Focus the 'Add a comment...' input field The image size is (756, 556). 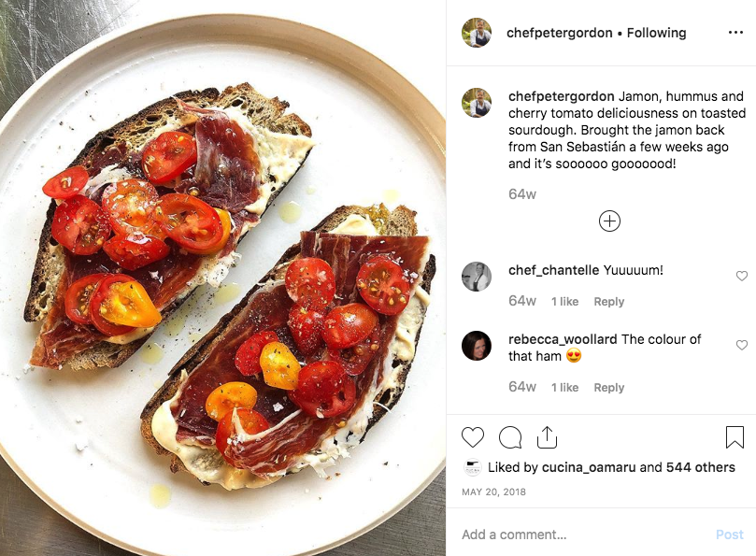pyautogui.click(x=523, y=534)
